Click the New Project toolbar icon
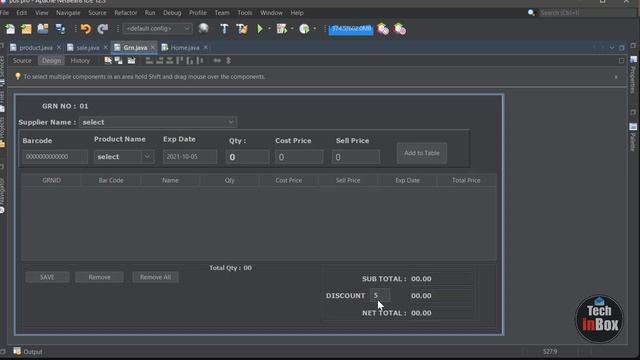 coord(27,29)
